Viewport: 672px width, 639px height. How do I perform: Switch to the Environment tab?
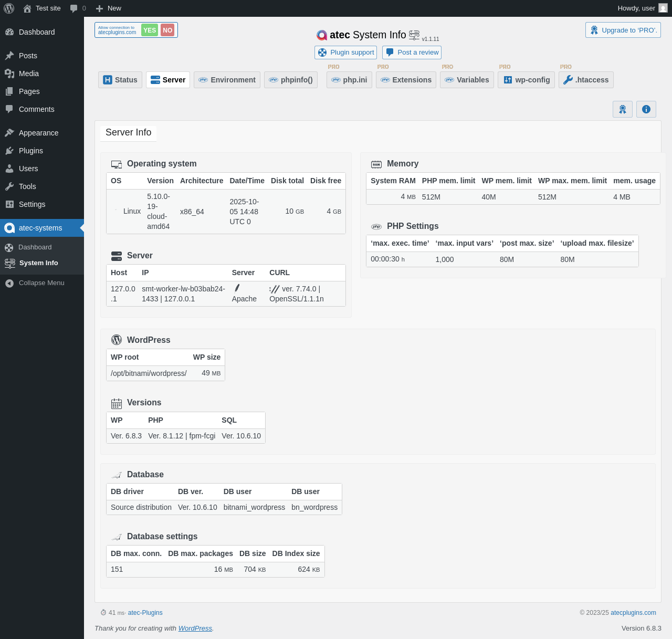pyautogui.click(x=227, y=80)
